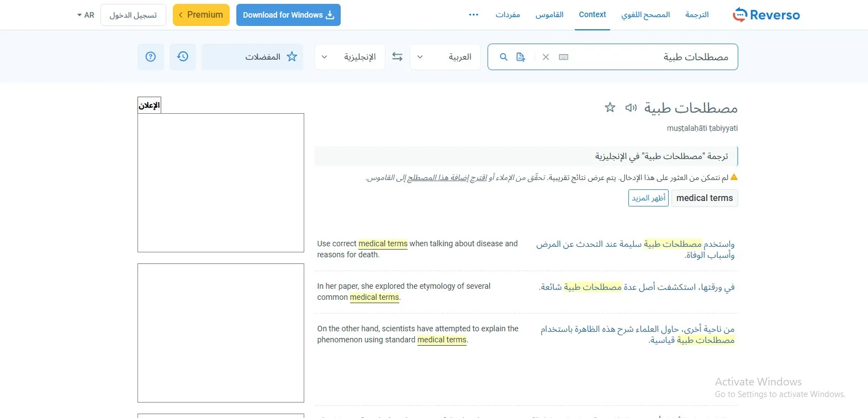868x418 pixels.
Task: Click Arabic example starting with في ورقتها
Action: tap(637, 287)
